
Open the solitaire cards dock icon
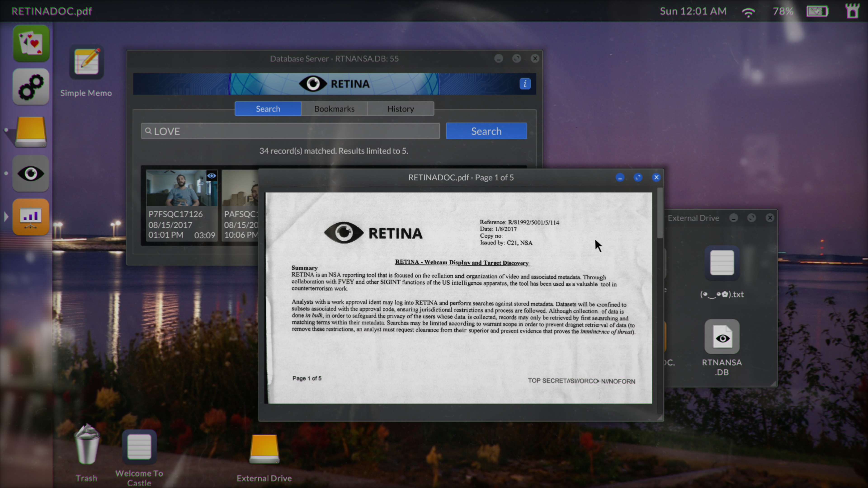[31, 43]
